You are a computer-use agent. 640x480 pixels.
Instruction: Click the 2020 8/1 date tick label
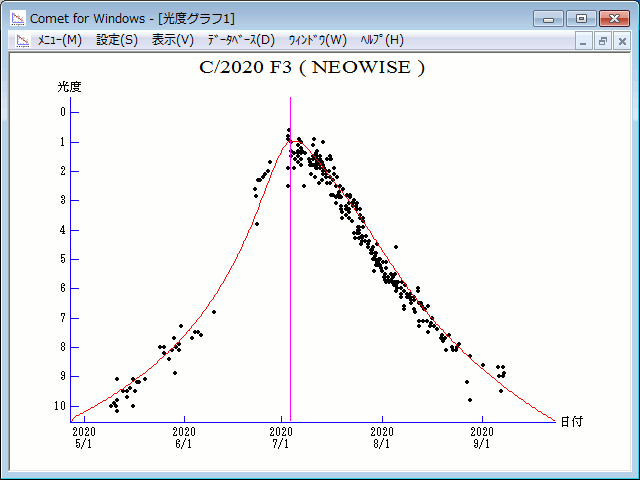pyautogui.click(x=382, y=437)
